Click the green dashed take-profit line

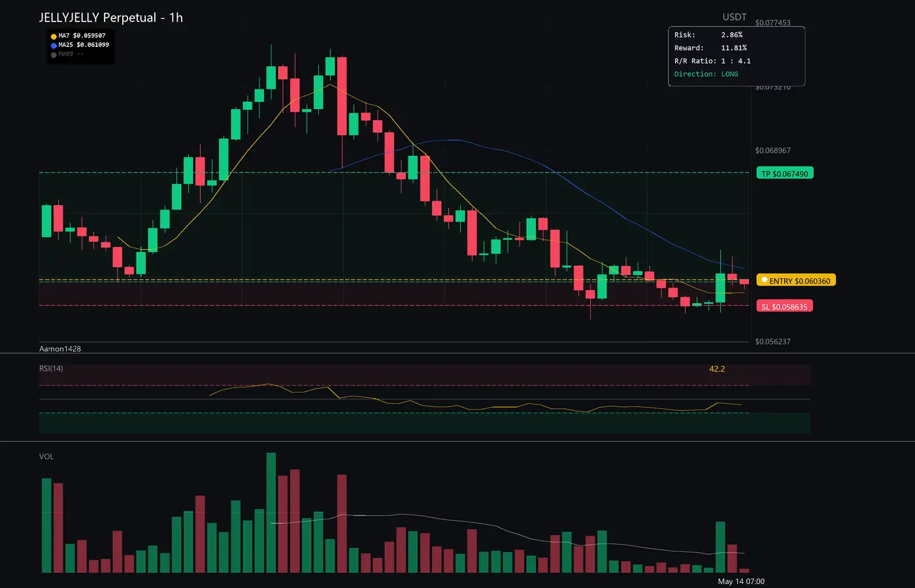[394, 172]
